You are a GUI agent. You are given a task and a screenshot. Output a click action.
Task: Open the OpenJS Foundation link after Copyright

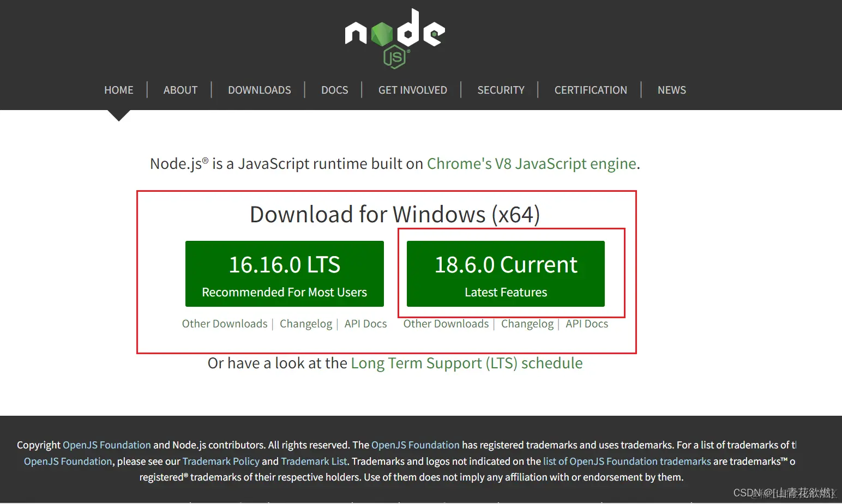pos(107,445)
